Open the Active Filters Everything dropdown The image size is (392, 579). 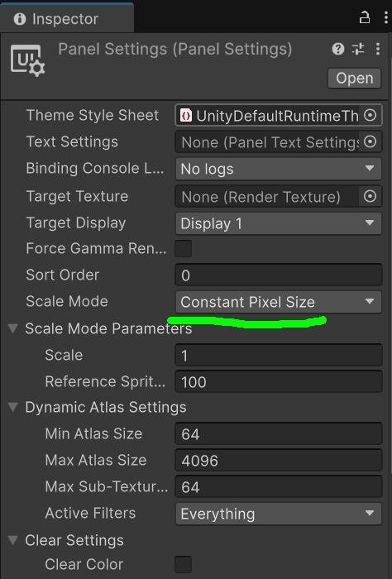point(279,514)
